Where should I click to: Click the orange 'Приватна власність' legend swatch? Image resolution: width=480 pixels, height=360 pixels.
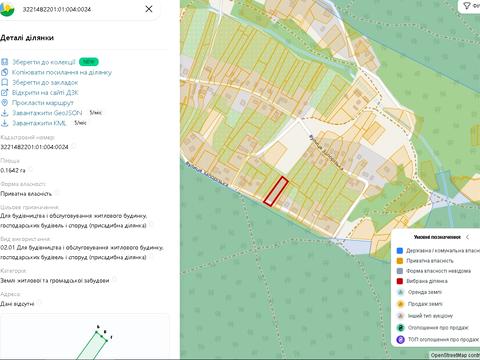click(x=400, y=261)
